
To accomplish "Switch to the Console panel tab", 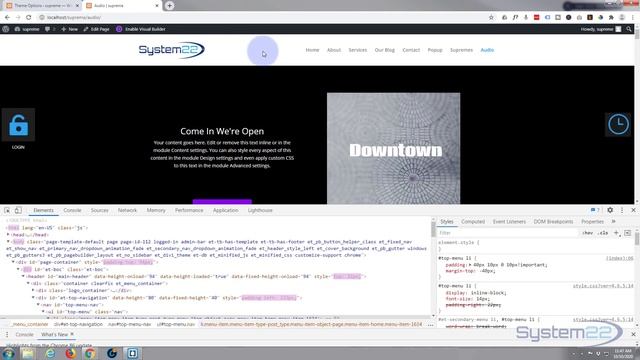I will click(72, 210).
